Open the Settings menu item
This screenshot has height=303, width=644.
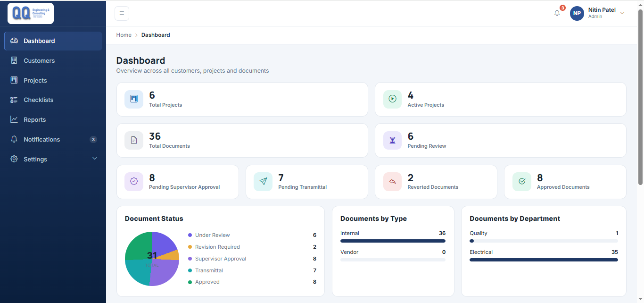(x=53, y=159)
